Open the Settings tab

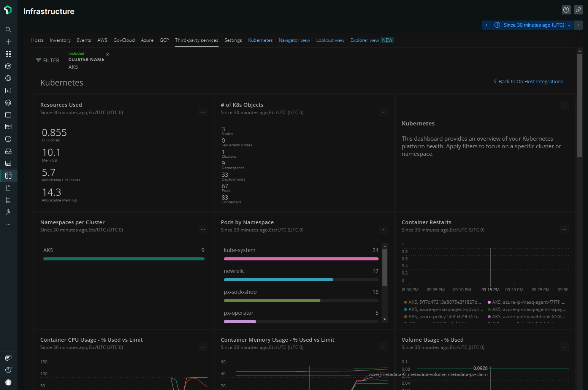(233, 40)
